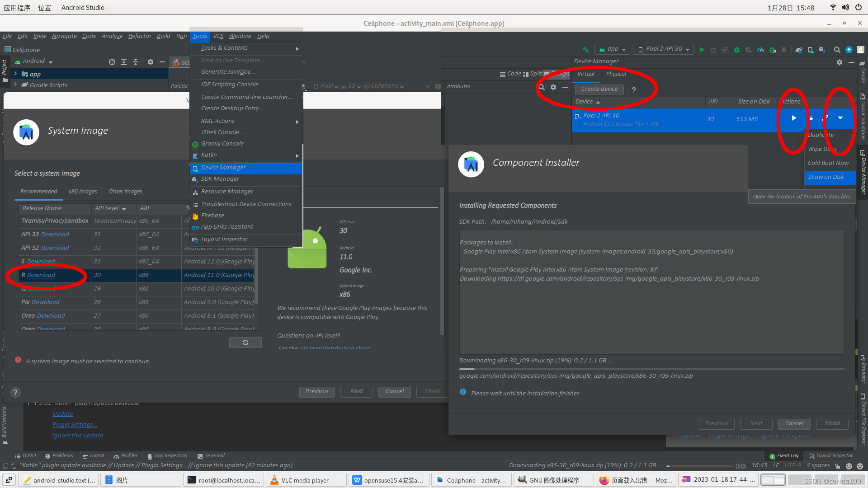This screenshot has width=868, height=488.
Task: Click the system volume icon in top bar
Action: tap(845, 8)
